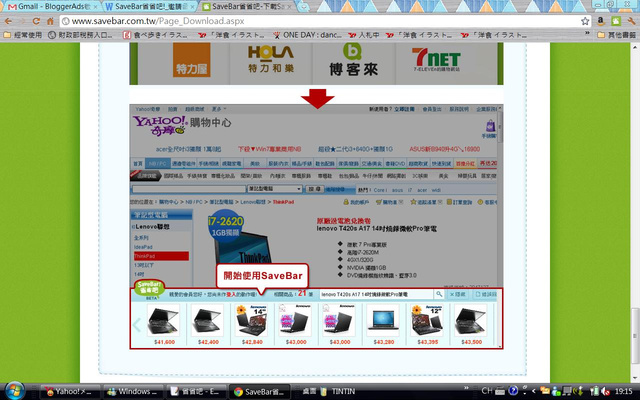The width and height of the screenshot is (640, 400).
Task: Open the $43,395 laptop thumbnail
Action: click(x=427, y=320)
